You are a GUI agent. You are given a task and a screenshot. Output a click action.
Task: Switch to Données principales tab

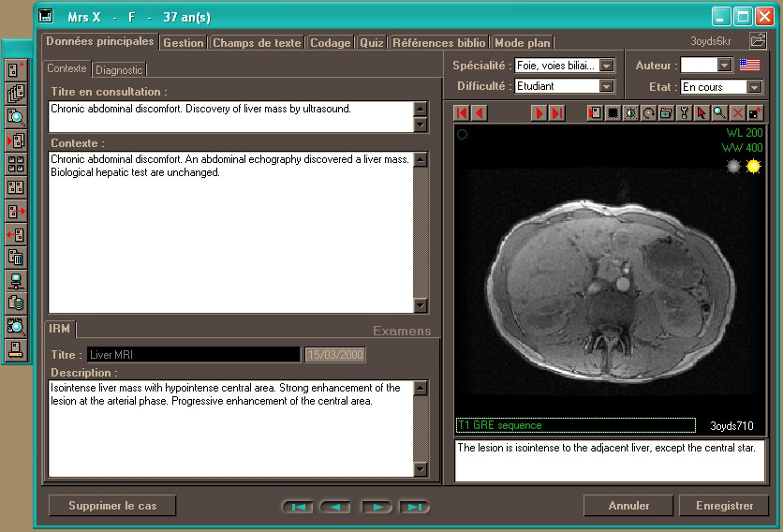[100, 41]
